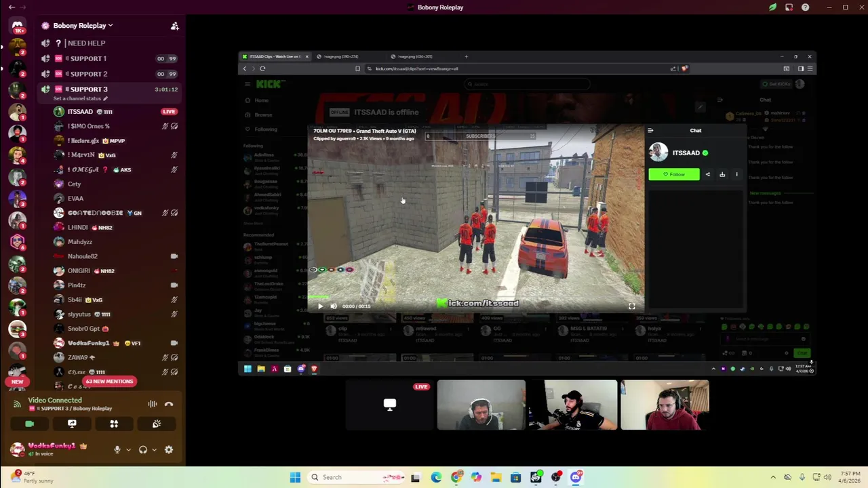Open Home in the Kick sidebar
This screenshot has height=488, width=868.
[261, 100]
